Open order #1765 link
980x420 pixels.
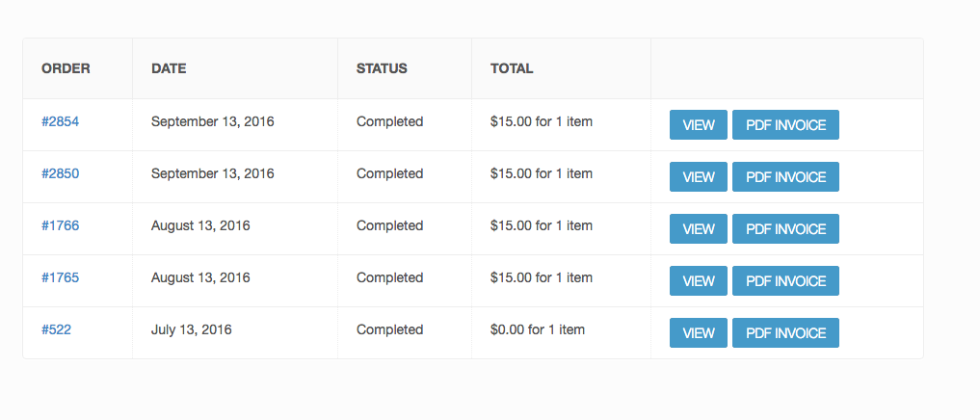(x=60, y=277)
